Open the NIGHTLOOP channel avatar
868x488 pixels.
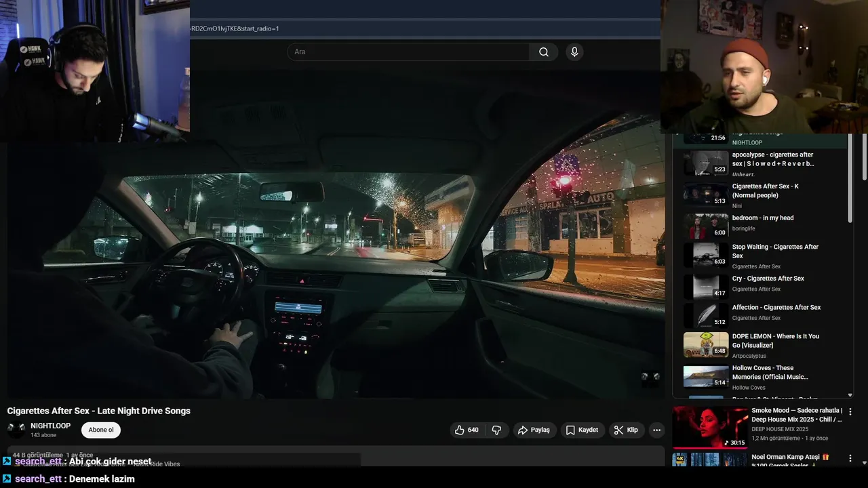(16, 430)
